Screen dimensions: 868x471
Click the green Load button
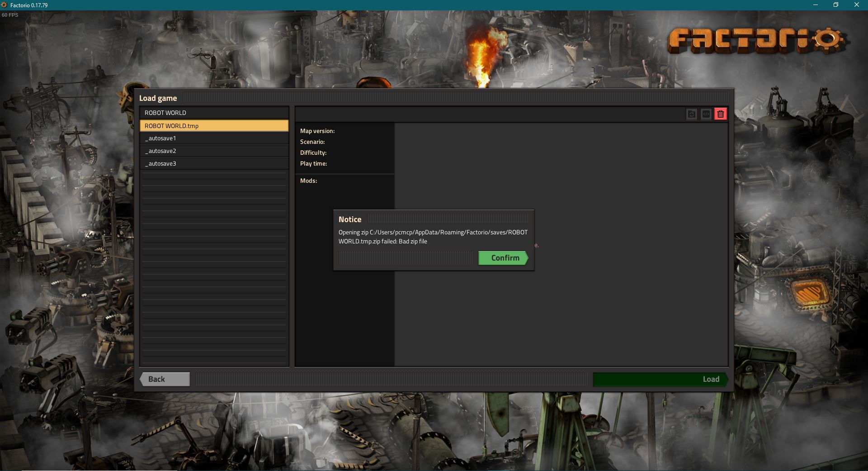[x=660, y=379]
